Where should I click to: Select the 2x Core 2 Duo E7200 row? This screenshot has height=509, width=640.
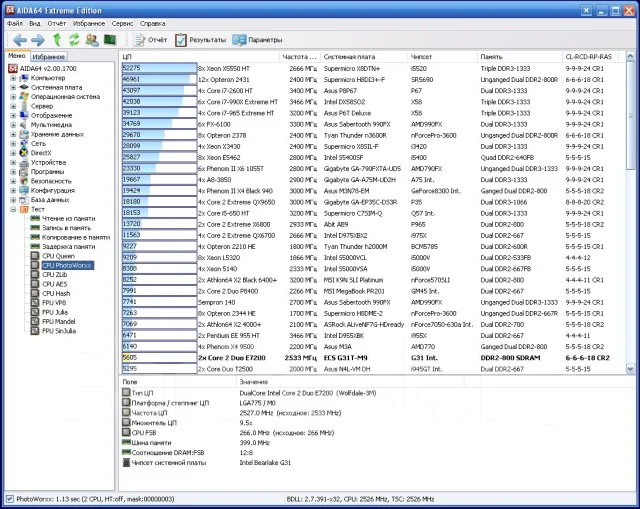tap(373, 358)
